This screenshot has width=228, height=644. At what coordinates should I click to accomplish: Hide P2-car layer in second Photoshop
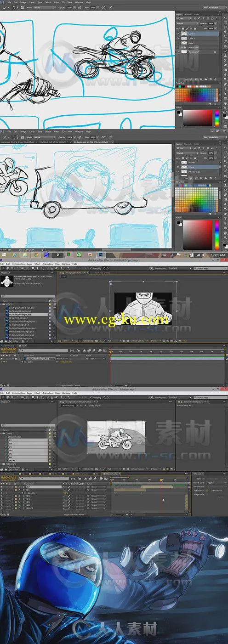(x=178, y=167)
